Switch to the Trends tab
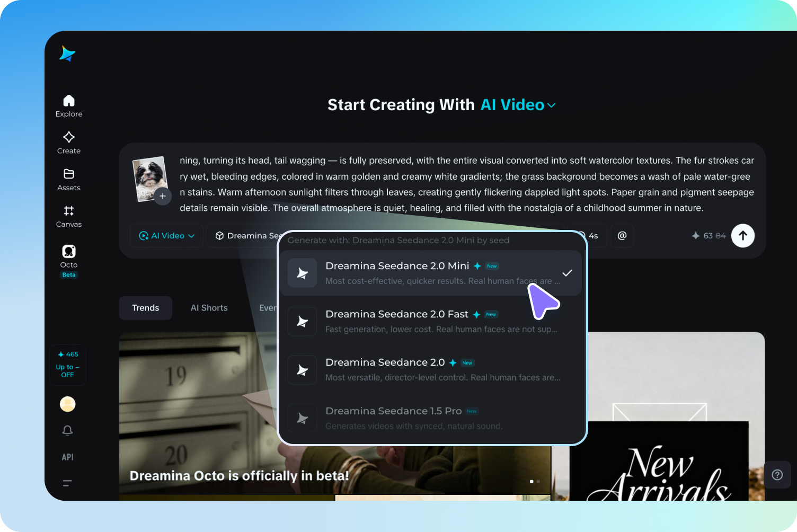The image size is (797, 532). 145,308
